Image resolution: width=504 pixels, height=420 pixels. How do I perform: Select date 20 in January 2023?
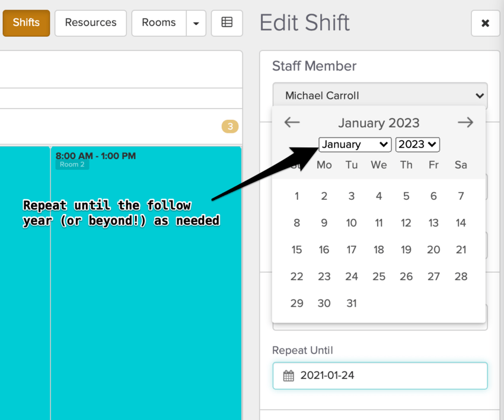(x=433, y=250)
